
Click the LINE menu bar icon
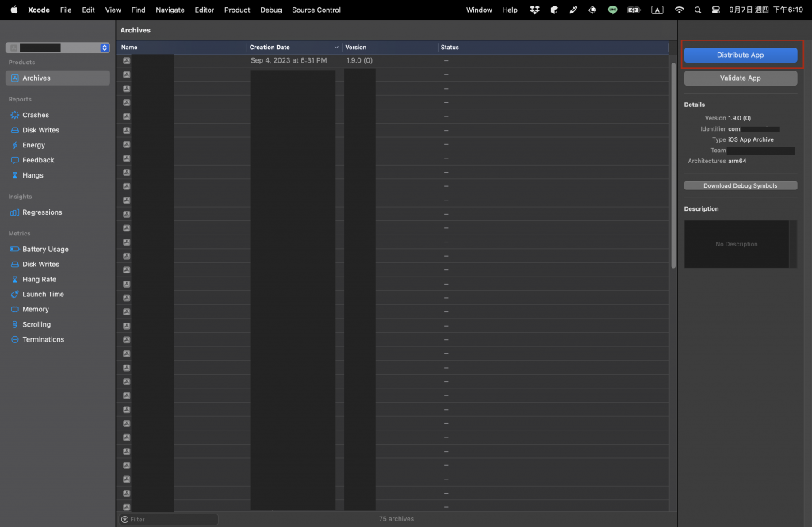coord(613,10)
